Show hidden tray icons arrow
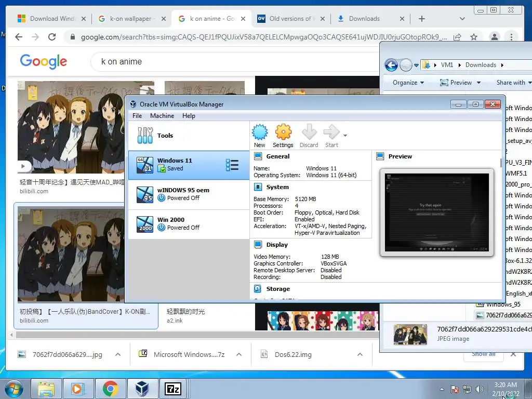 coord(442,389)
